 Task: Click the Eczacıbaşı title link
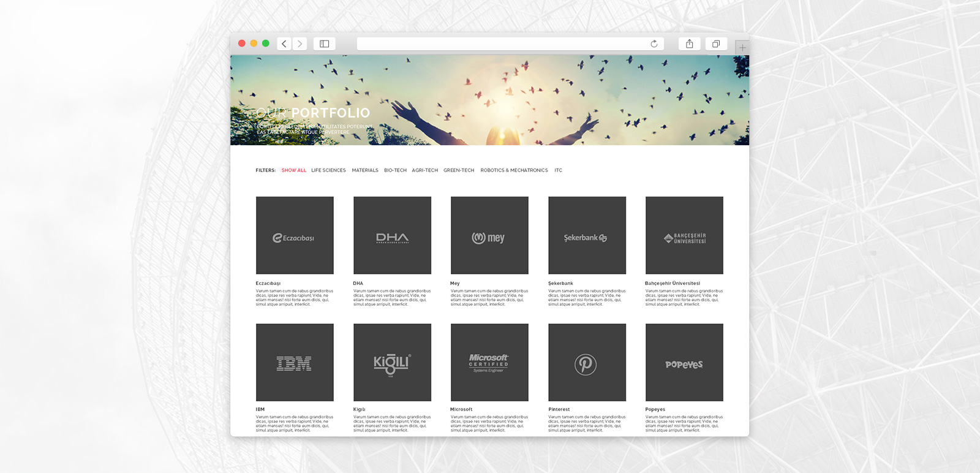pos(268,284)
